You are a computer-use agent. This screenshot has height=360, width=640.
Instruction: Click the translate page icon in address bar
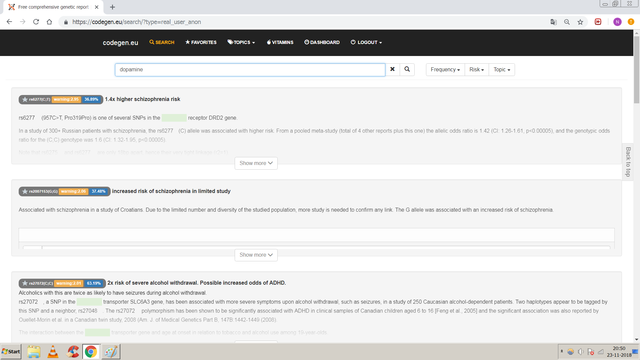(553, 22)
